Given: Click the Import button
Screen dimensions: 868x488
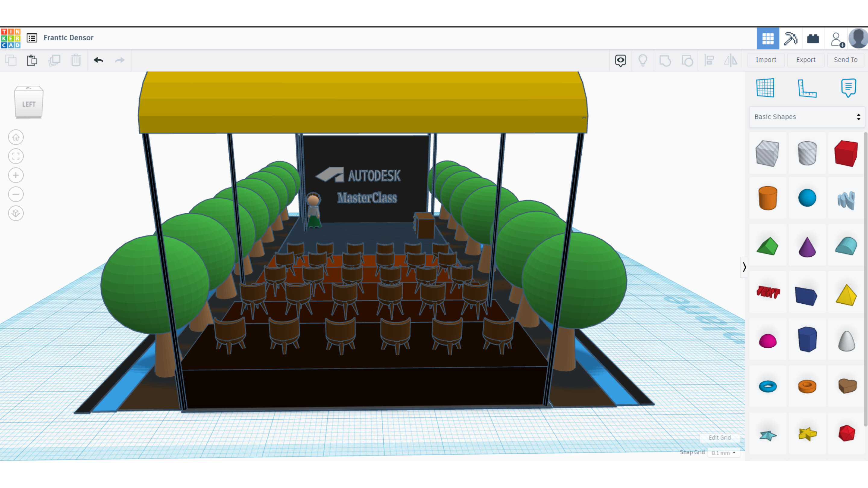Looking at the screenshot, I should (x=766, y=60).
